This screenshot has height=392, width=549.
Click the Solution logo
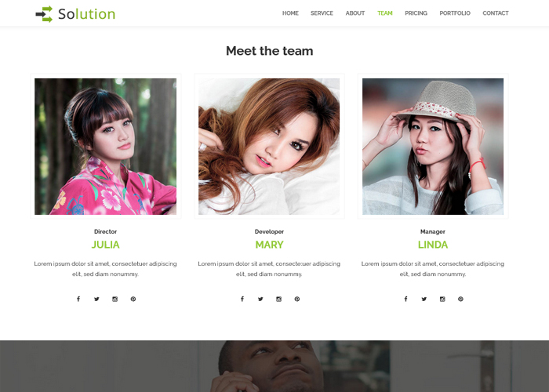point(75,14)
